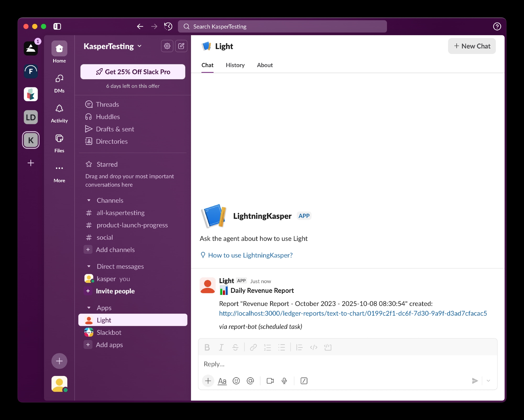Toggle the sidebar visibility icon
This screenshot has width=524, height=420.
(57, 26)
